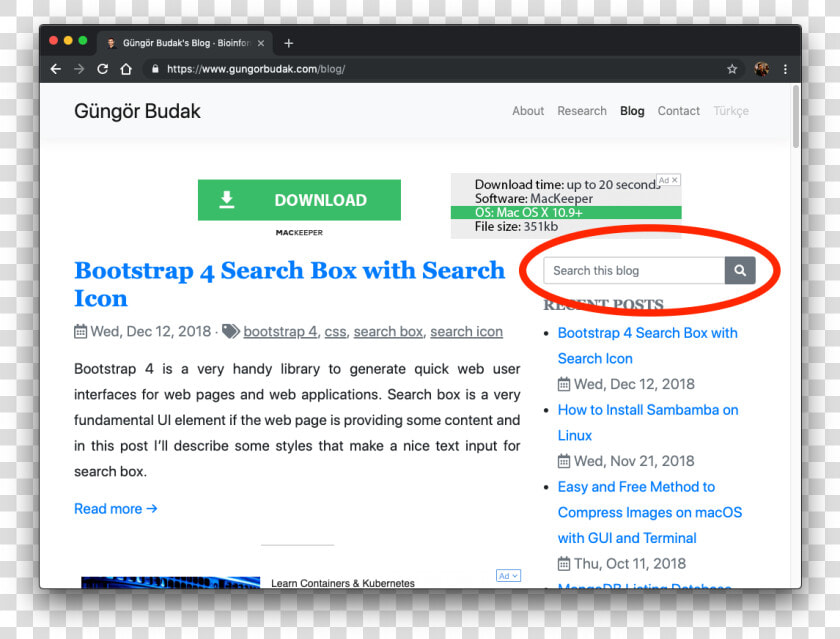Close the ad with the Ad X icon
This screenshot has width=840, height=639.
point(674,180)
